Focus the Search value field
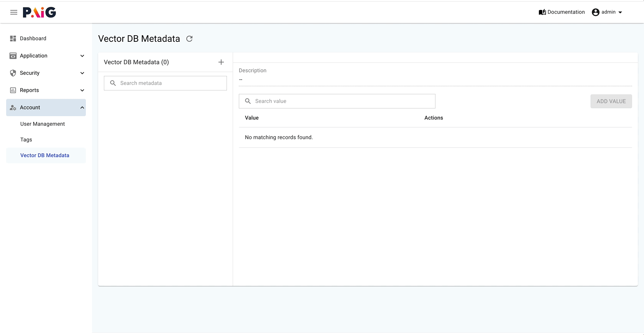Viewport: 644px width, 335px height. point(337,101)
